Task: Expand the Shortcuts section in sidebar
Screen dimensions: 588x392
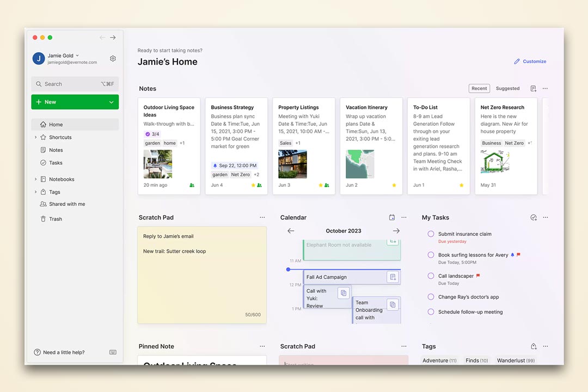Action: pyautogui.click(x=36, y=137)
